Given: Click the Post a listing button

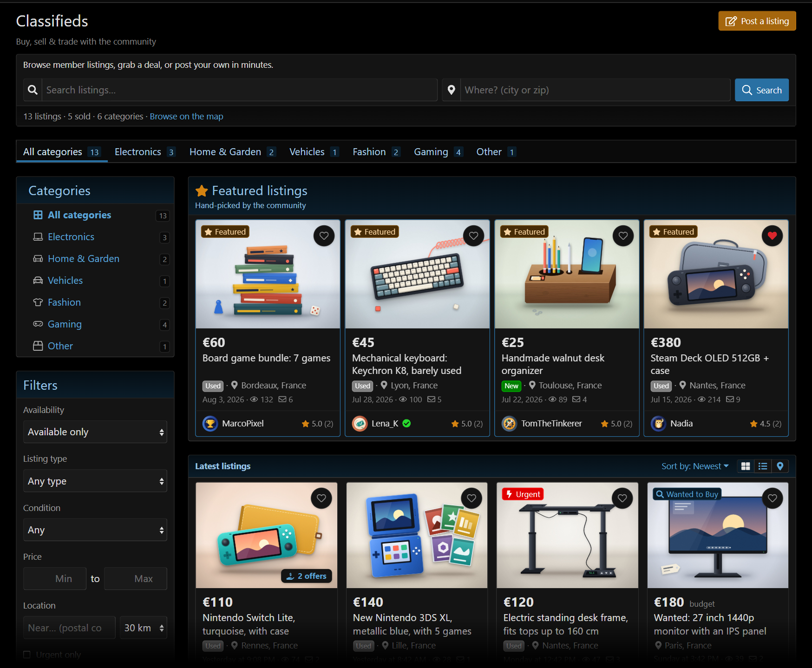Looking at the screenshot, I should 757,21.
